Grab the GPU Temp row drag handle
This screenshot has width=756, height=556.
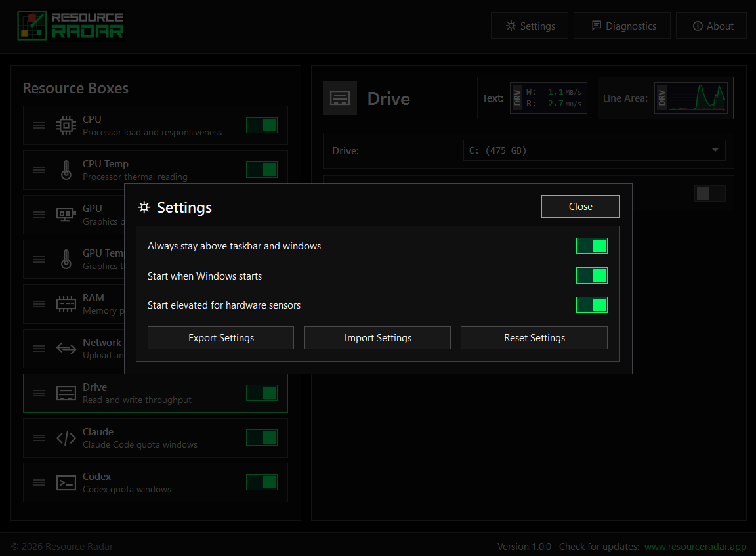tap(39, 259)
